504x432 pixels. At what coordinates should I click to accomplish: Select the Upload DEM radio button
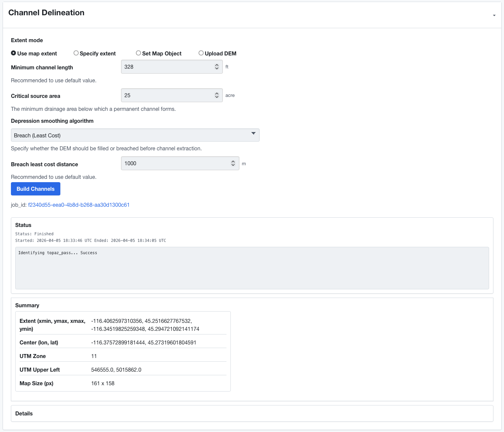(201, 53)
